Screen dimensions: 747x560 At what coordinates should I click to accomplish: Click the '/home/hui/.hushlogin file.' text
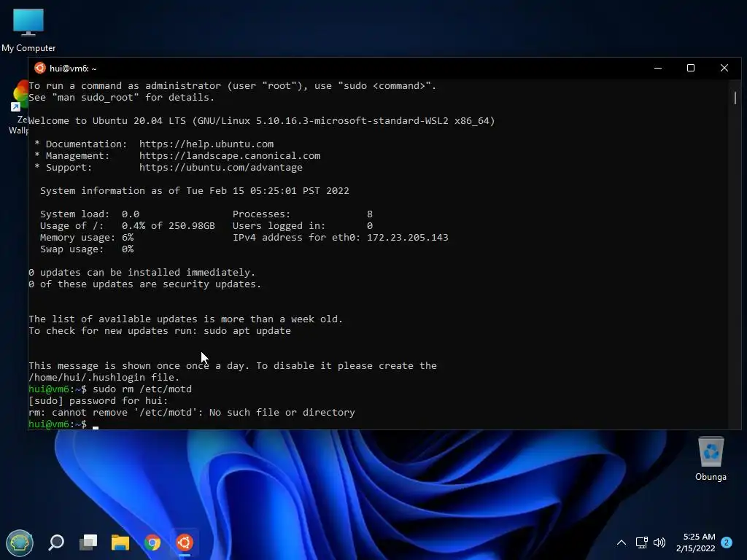click(x=104, y=378)
